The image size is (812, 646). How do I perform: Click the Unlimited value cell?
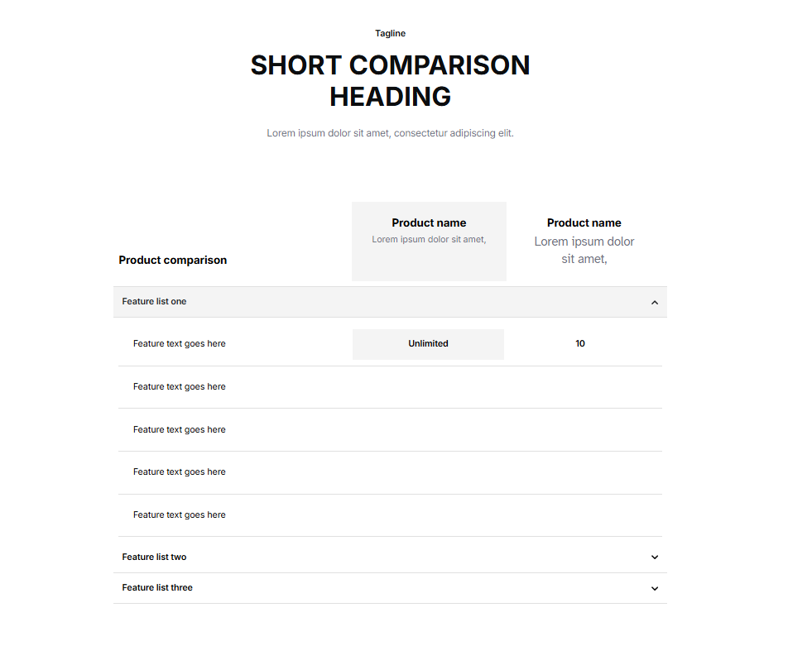click(x=428, y=344)
